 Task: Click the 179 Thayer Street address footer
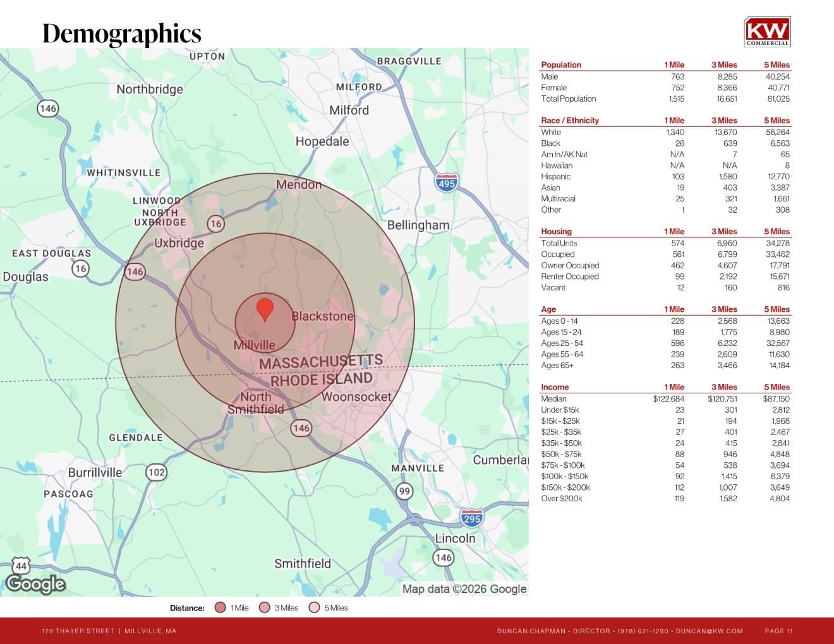pos(109,631)
